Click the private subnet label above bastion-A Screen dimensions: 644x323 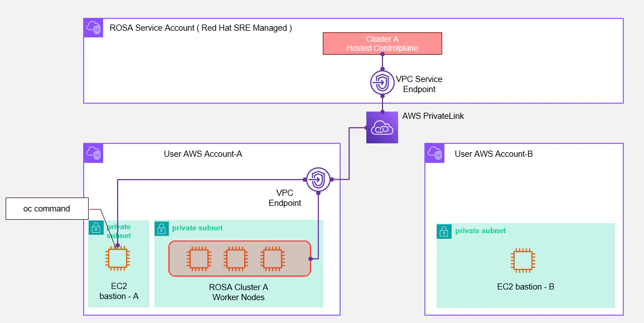point(119,231)
